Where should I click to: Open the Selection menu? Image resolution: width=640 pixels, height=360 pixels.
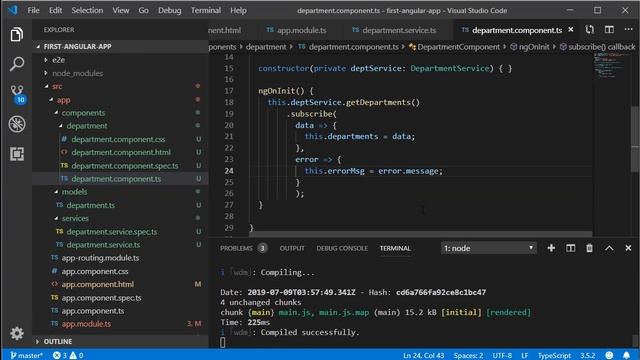(x=87, y=10)
